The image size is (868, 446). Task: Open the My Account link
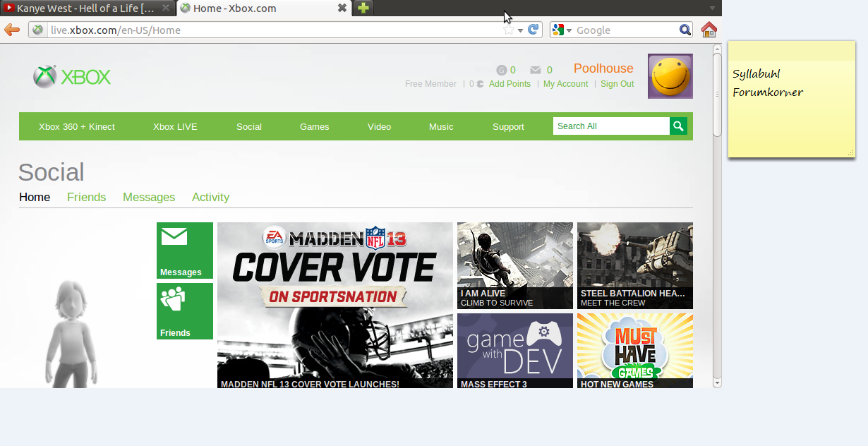click(565, 84)
